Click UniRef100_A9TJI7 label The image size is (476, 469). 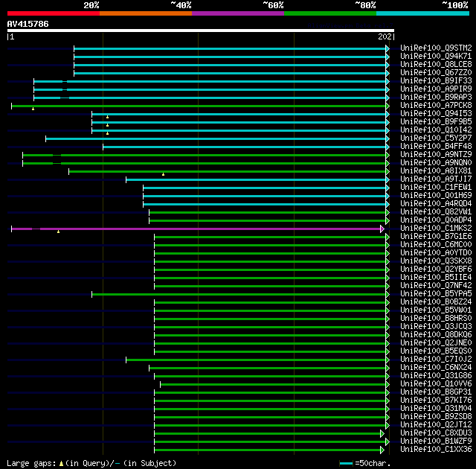coord(436,179)
